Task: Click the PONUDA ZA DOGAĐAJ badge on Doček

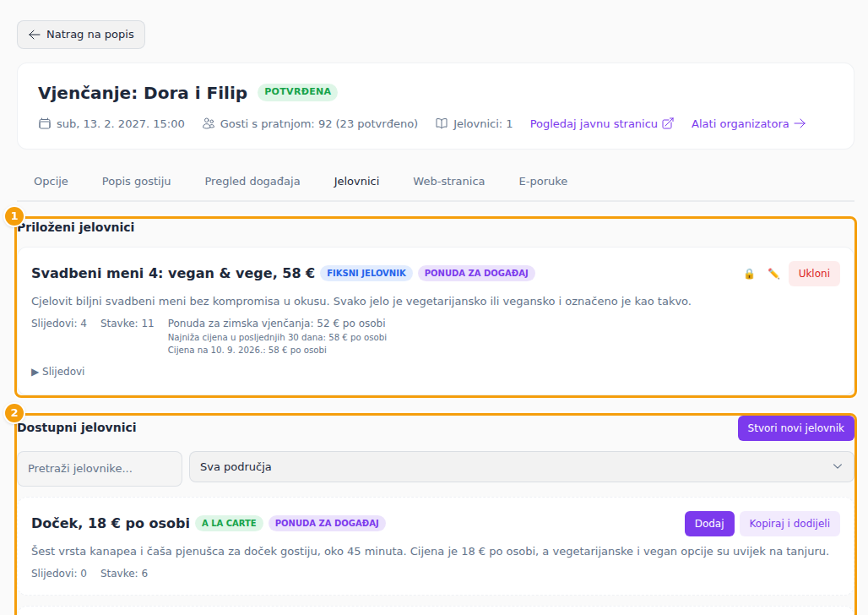Action: coord(327,523)
